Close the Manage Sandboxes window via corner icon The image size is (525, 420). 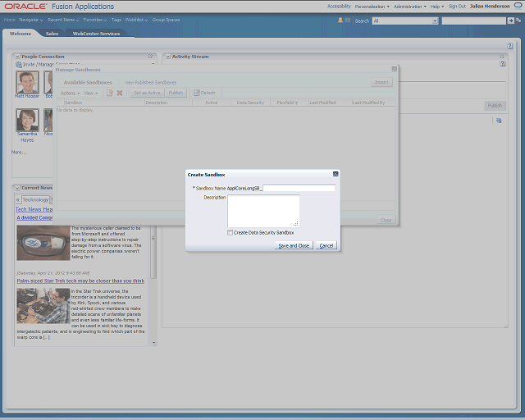click(x=394, y=69)
